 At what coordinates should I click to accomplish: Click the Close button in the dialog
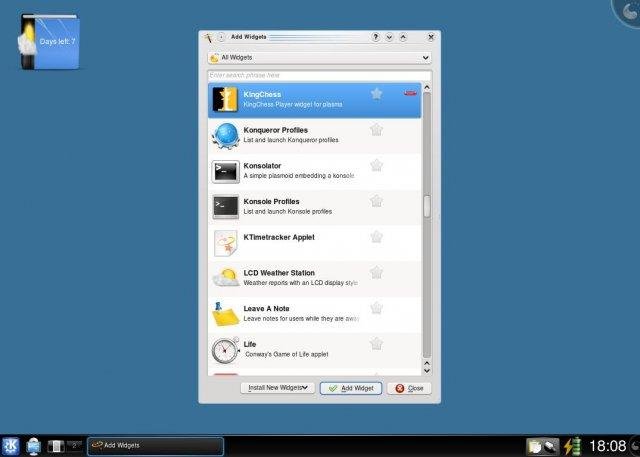(x=409, y=388)
